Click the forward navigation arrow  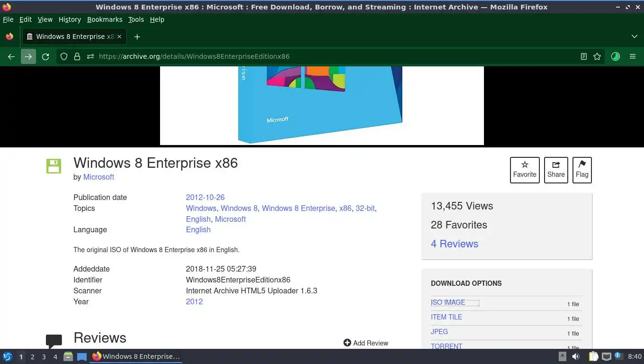click(x=28, y=56)
